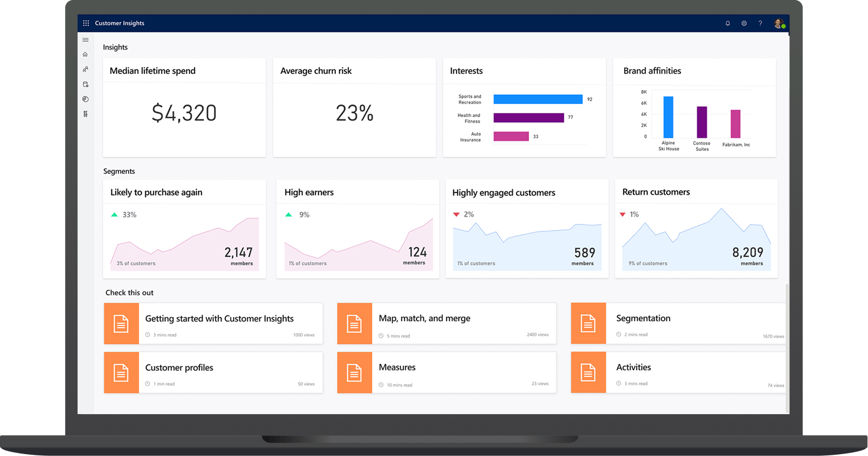Open the pie chart segments icon in sidebar

coord(86,99)
